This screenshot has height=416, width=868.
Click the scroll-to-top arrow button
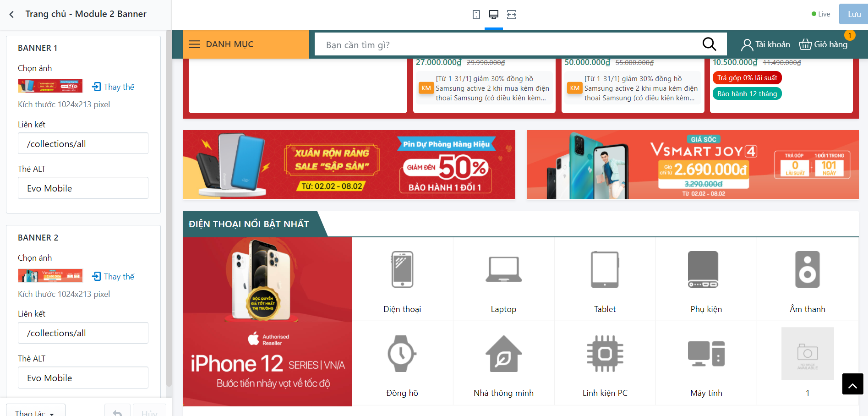coord(852,384)
